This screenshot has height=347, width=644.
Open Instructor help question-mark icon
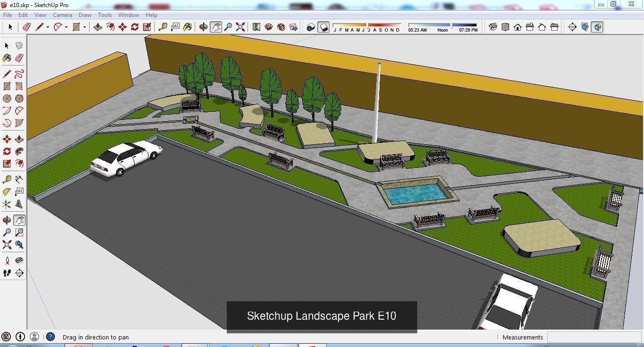pos(50,337)
